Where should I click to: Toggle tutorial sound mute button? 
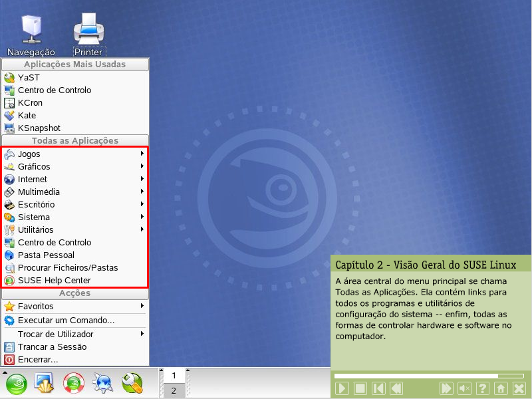[x=465, y=388]
